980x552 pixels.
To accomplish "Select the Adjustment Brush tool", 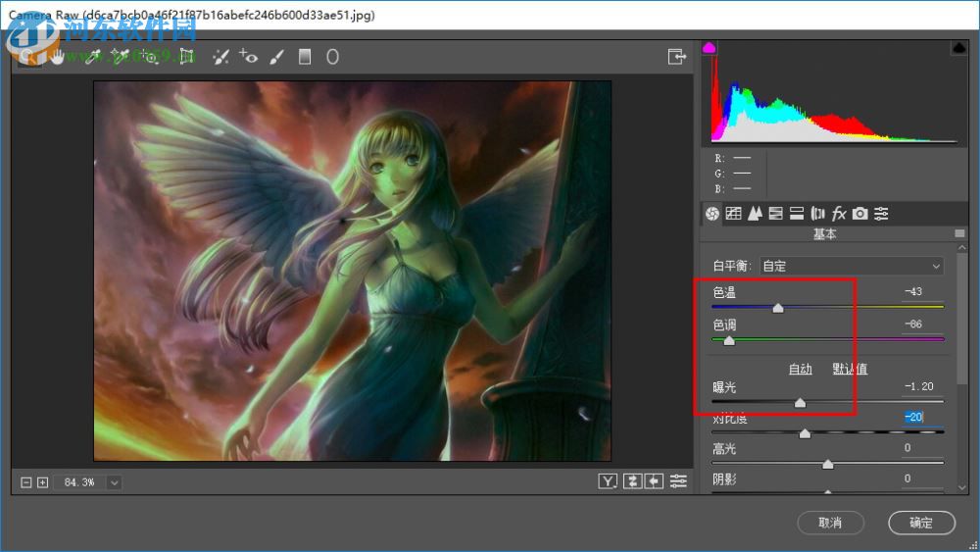I will click(276, 57).
